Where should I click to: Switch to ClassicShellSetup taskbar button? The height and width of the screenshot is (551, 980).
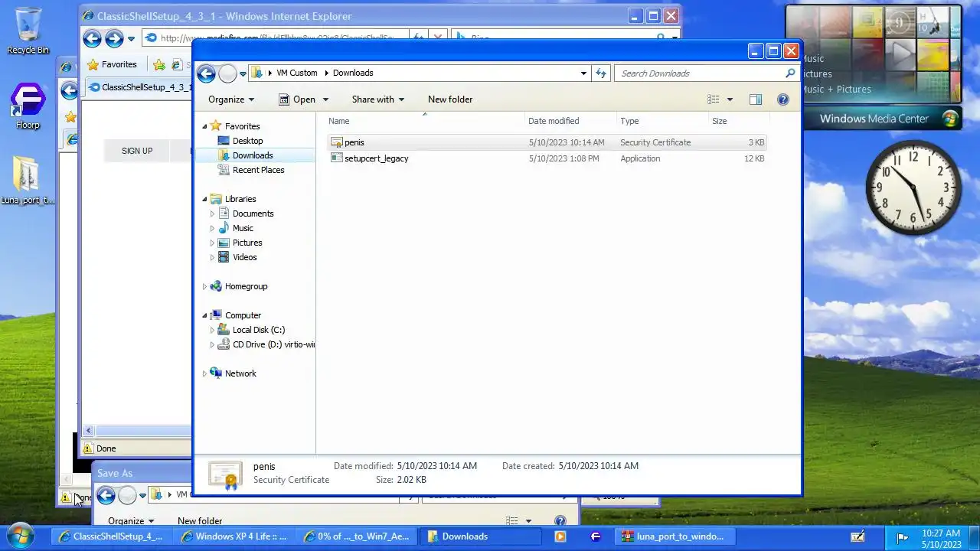pos(111,536)
